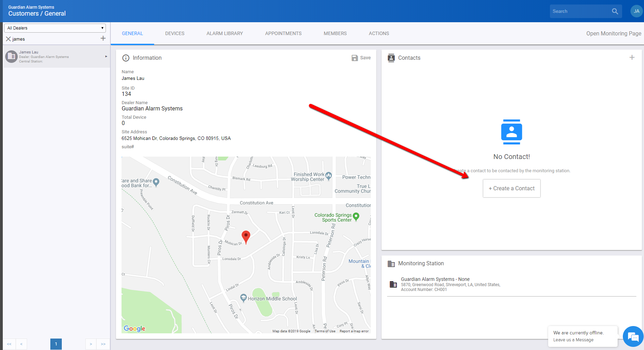The image size is (644, 350).
Task: Click the james customer search field
Action: point(56,39)
